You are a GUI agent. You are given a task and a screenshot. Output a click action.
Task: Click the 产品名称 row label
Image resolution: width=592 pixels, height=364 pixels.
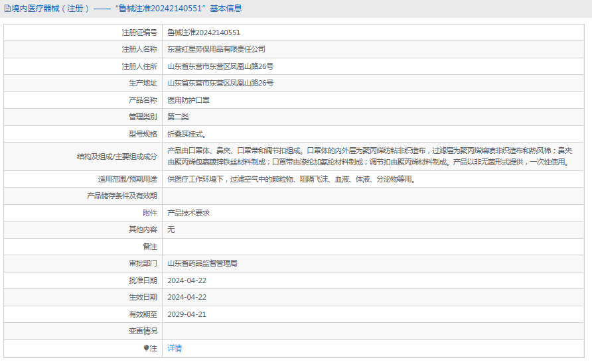click(143, 100)
